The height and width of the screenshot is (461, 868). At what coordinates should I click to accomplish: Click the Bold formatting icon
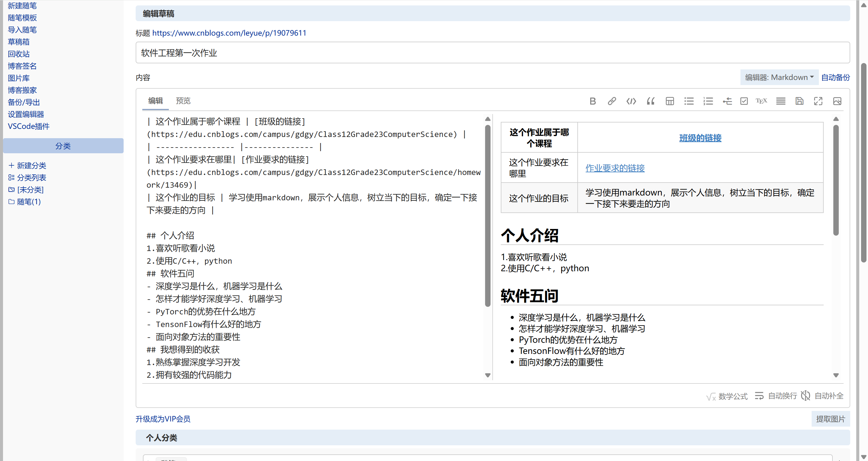pyautogui.click(x=593, y=101)
